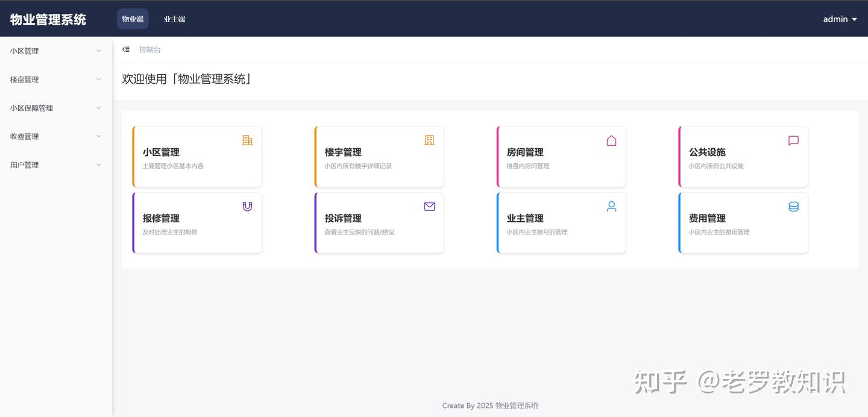Click the text 小区内所有公共设施

(x=716, y=166)
